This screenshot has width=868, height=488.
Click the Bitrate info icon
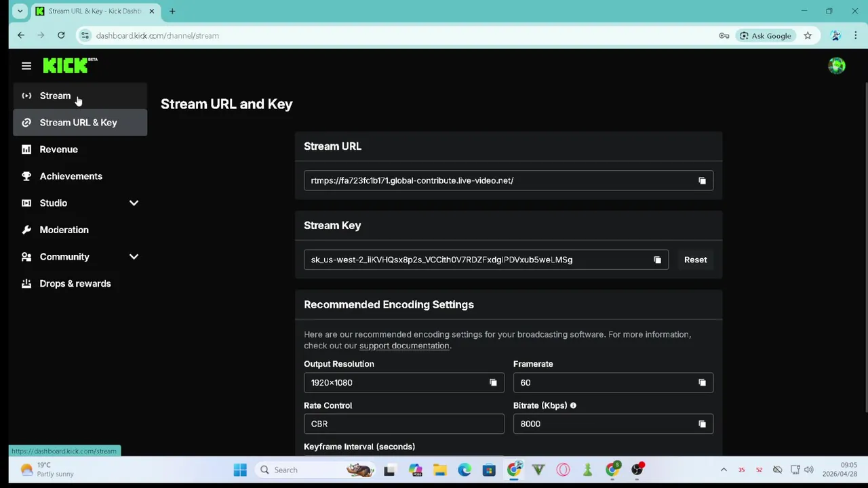tap(573, 405)
